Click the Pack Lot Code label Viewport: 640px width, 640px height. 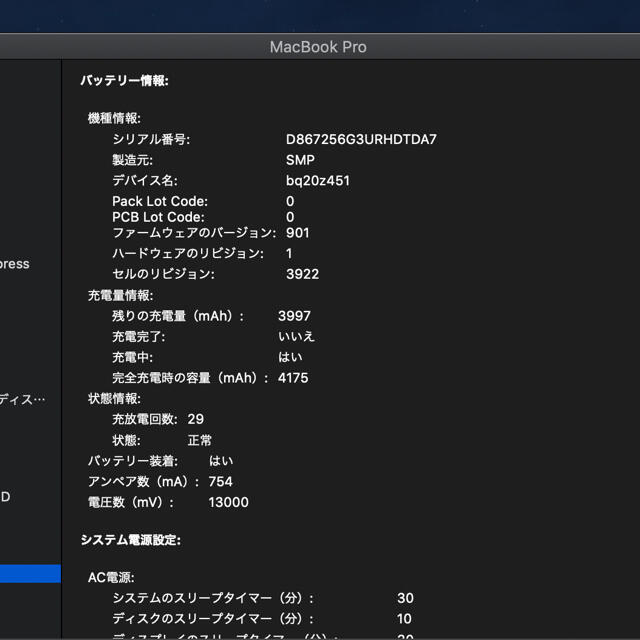tap(160, 201)
